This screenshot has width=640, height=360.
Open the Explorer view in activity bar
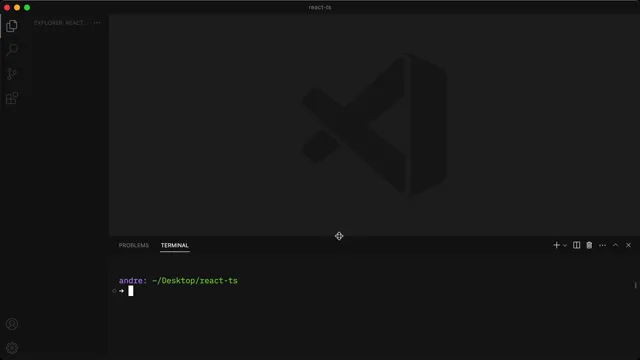pos(12,26)
